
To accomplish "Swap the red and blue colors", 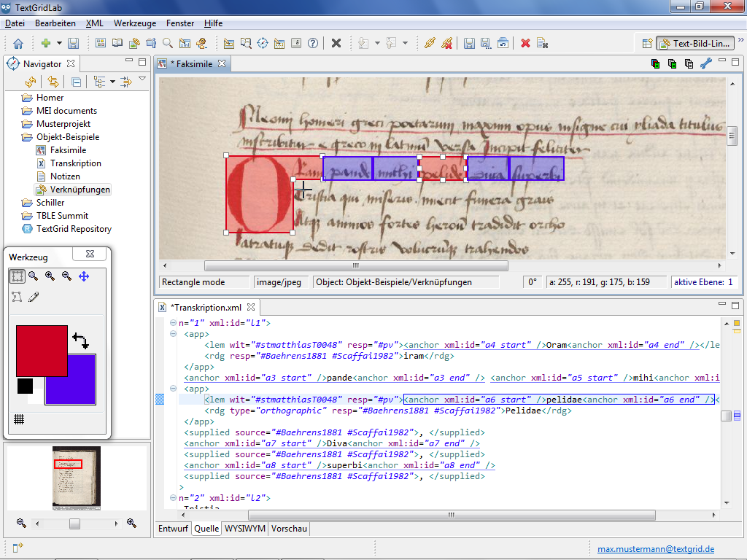I will tap(80, 341).
